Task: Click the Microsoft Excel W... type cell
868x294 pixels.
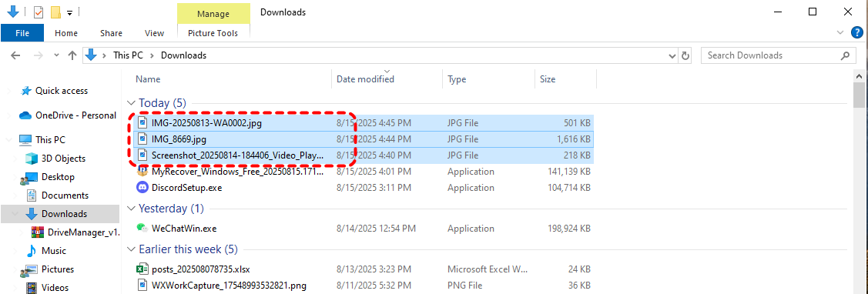Action: 487,269
